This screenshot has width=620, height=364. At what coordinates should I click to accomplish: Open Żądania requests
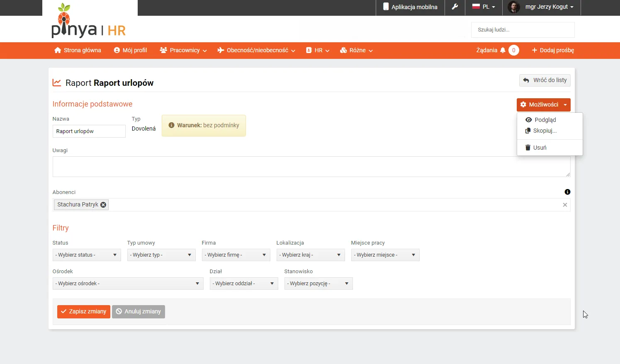[x=487, y=50]
